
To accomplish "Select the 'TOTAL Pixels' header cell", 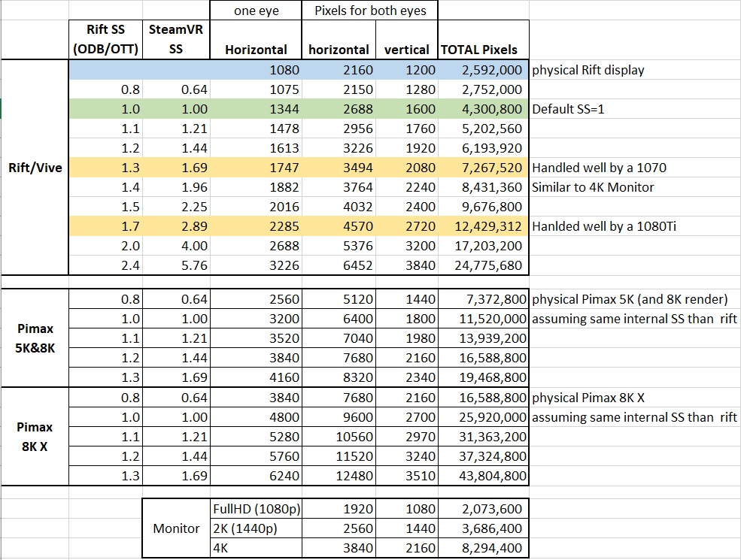I will (x=484, y=40).
